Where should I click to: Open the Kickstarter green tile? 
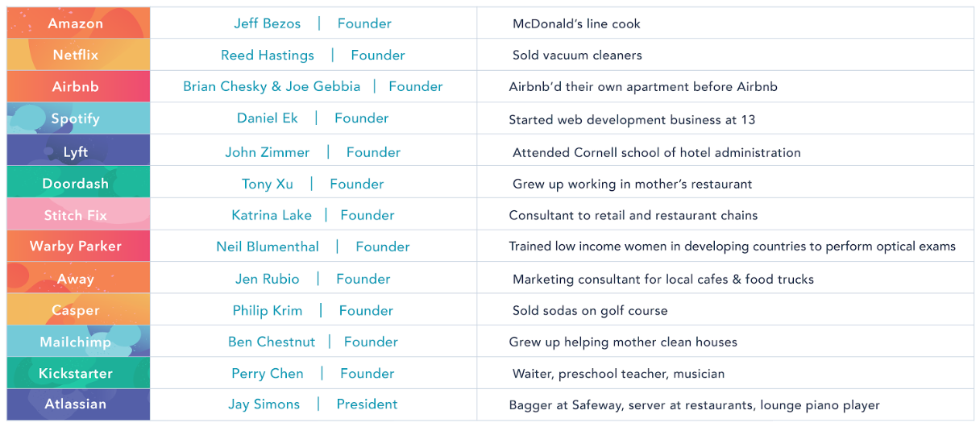[76, 373]
